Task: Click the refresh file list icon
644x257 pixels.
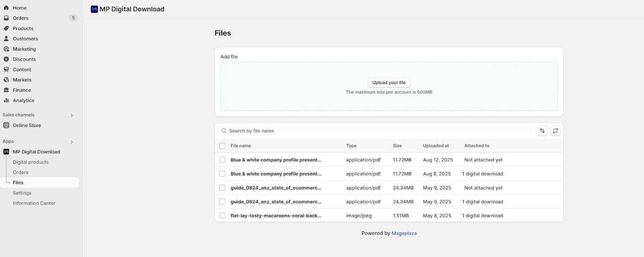Action: 555,131
